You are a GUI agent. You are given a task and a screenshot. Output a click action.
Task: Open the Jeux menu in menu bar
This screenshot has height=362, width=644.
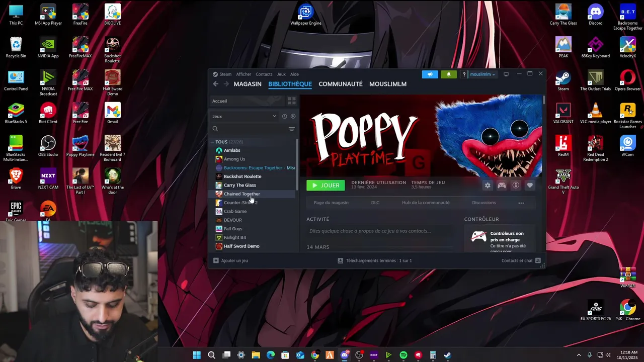click(x=281, y=74)
